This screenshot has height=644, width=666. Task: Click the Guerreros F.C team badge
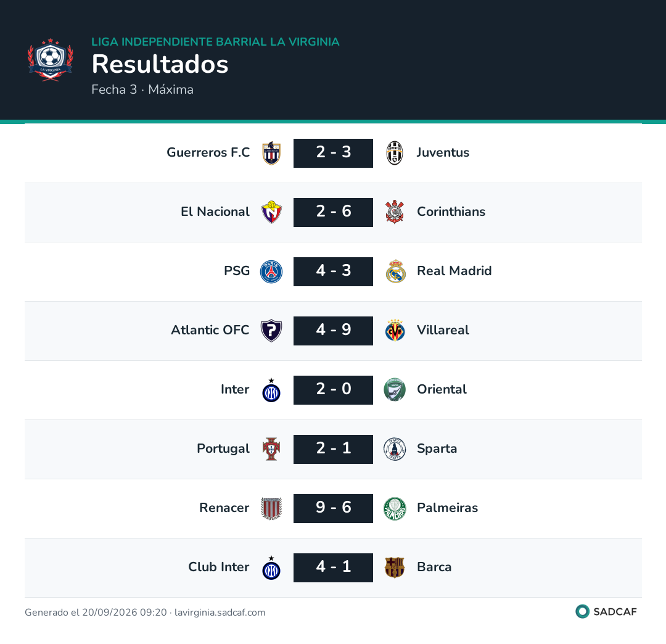pyautogui.click(x=271, y=153)
